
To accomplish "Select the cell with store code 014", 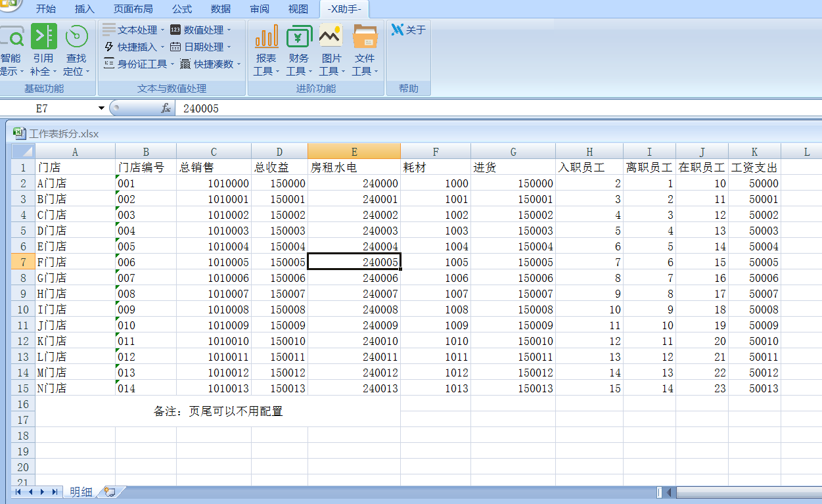I will click(146, 388).
